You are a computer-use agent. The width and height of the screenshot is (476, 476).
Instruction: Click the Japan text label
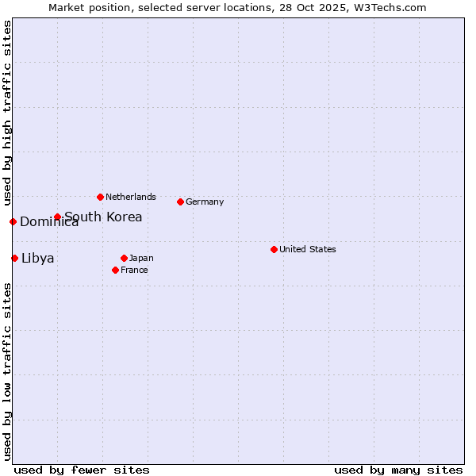141,258
